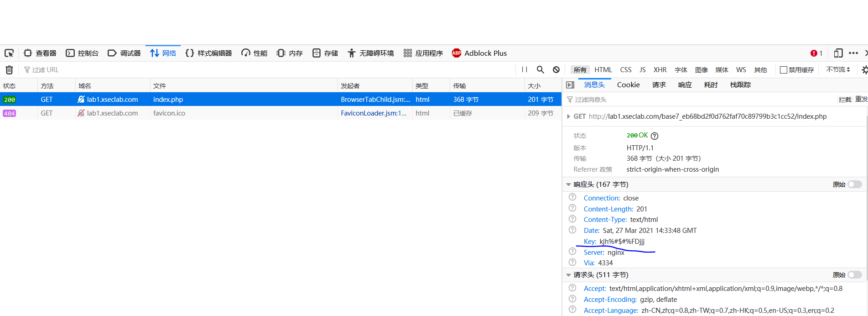Viewport: 868px width, 316px height.
Task: Switch to the 控制台 console tab
Action: (82, 53)
